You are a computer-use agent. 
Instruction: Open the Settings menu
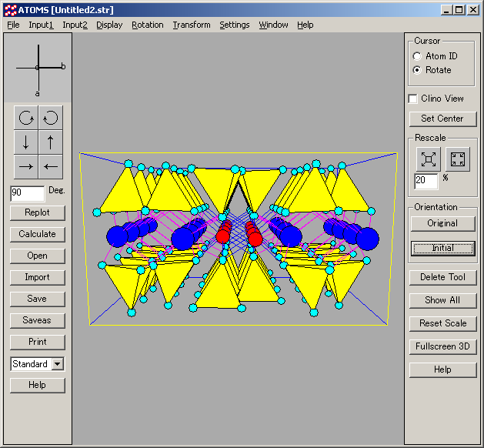click(234, 25)
